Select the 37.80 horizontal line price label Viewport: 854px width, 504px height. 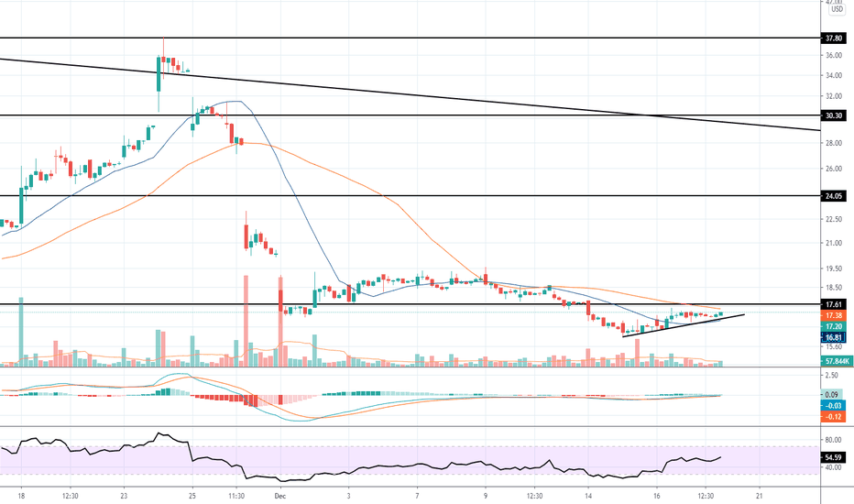pos(833,38)
